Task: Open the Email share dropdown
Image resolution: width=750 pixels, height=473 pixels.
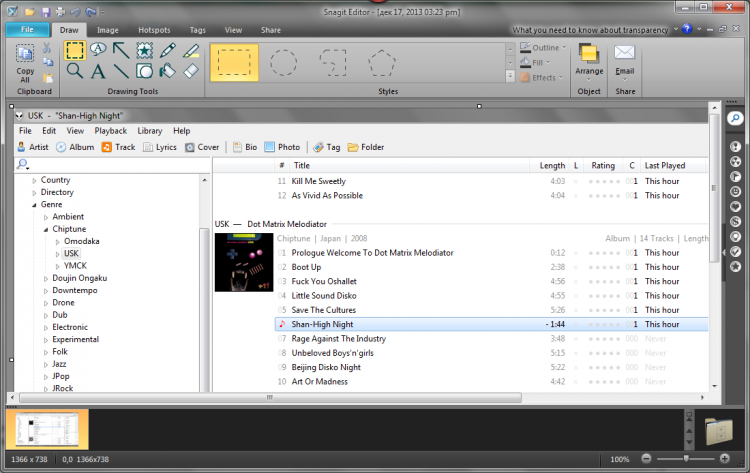Action: pos(625,62)
